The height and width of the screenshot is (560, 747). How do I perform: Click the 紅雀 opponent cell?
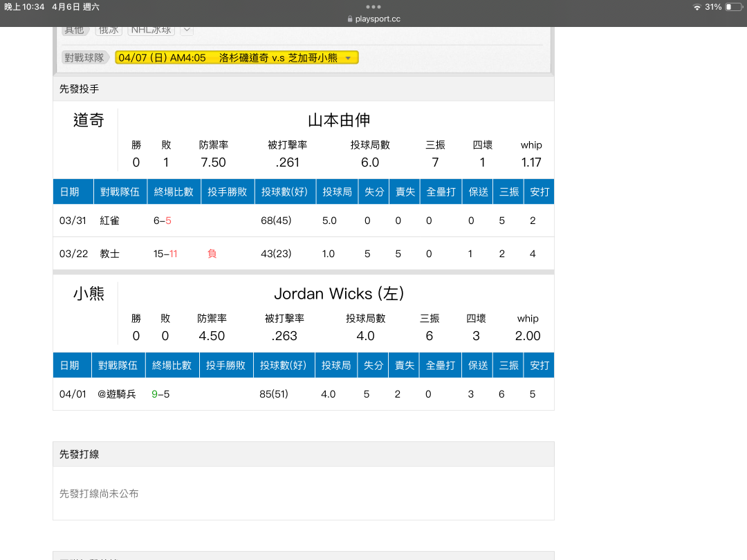pyautogui.click(x=109, y=221)
